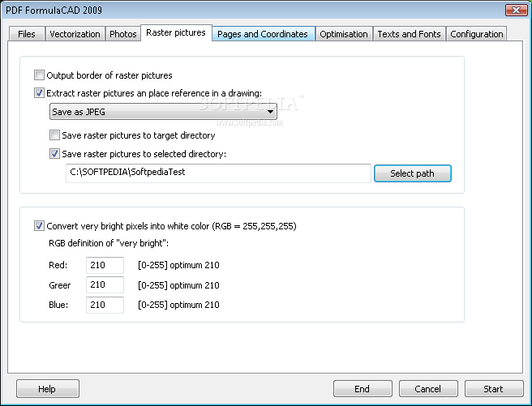
Task: Open Pages and Coordinates tab
Action: point(263,34)
